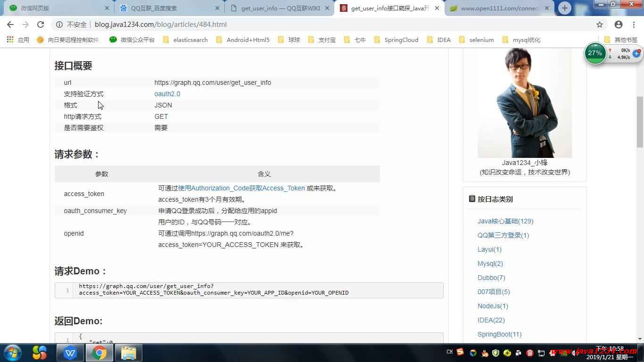Close the get_user_info QQ互联WIKI tab
Viewport: 644px width, 362px height.
[327, 8]
